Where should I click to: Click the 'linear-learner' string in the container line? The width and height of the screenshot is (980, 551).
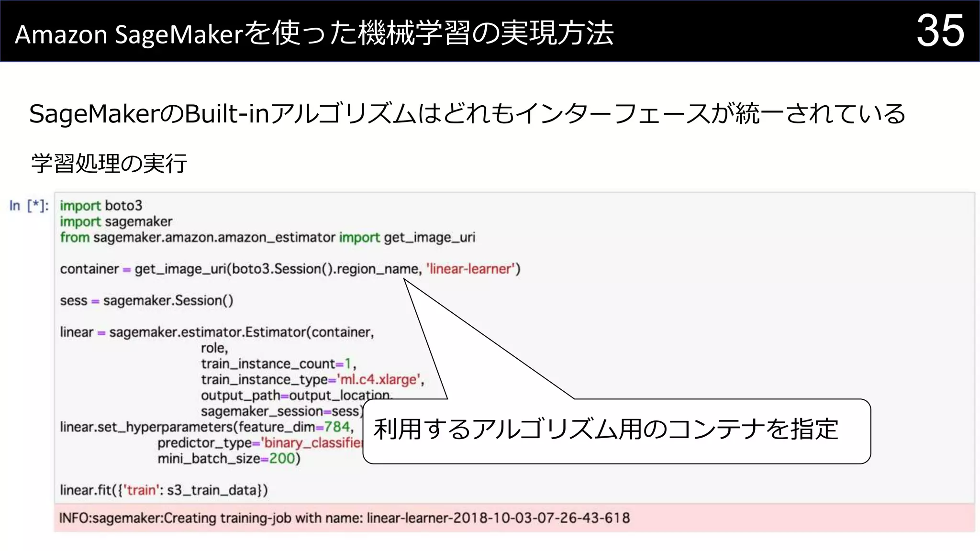471,269
